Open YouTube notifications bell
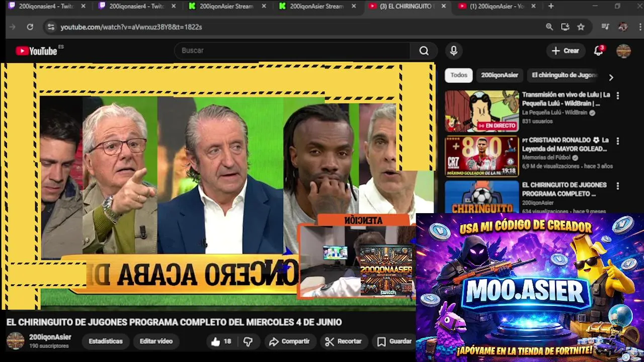 [x=598, y=51]
